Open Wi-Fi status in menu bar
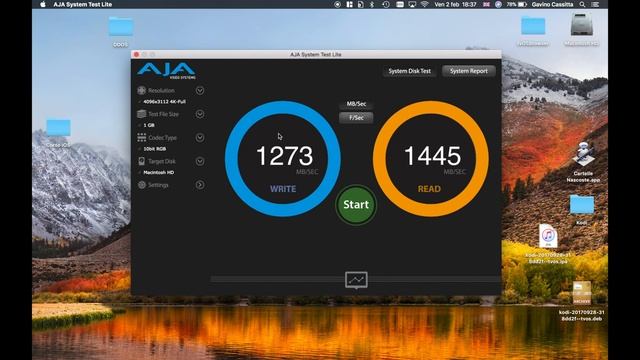Image resolution: width=640 pixels, height=360 pixels. (x=424, y=4)
